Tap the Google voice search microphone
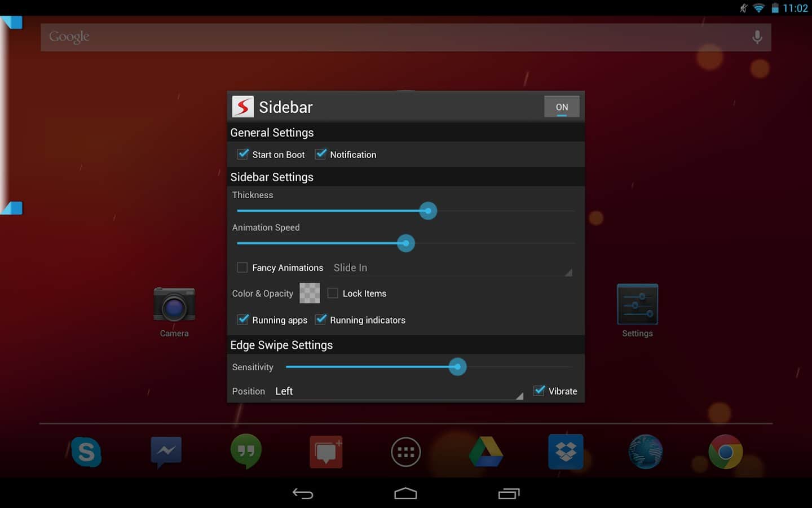The height and width of the screenshot is (508, 812). coord(757,37)
